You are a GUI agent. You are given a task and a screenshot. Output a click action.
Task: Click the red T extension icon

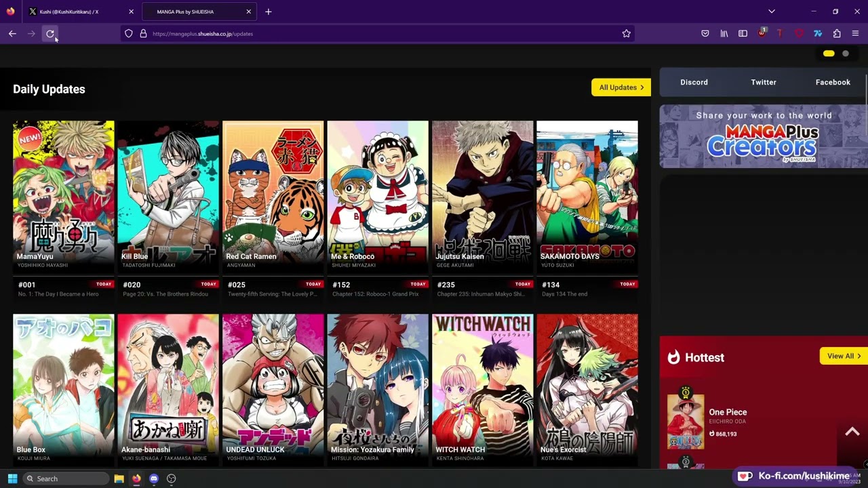point(780,33)
